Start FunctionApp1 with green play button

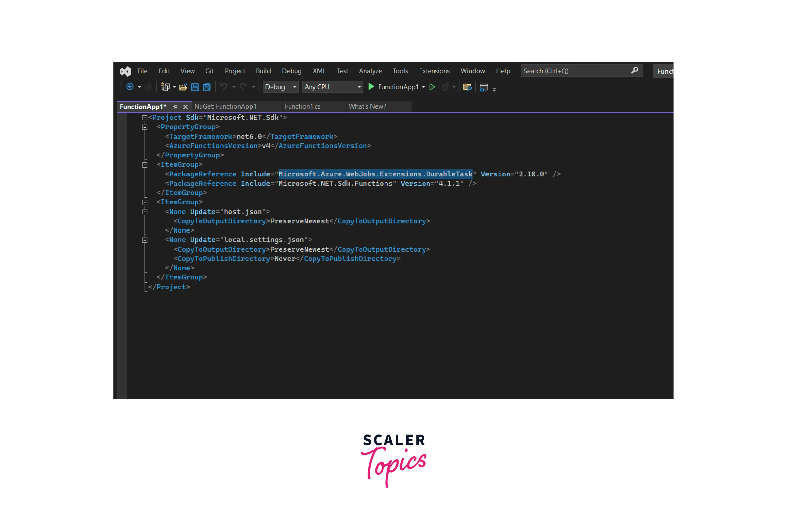pyautogui.click(x=371, y=87)
